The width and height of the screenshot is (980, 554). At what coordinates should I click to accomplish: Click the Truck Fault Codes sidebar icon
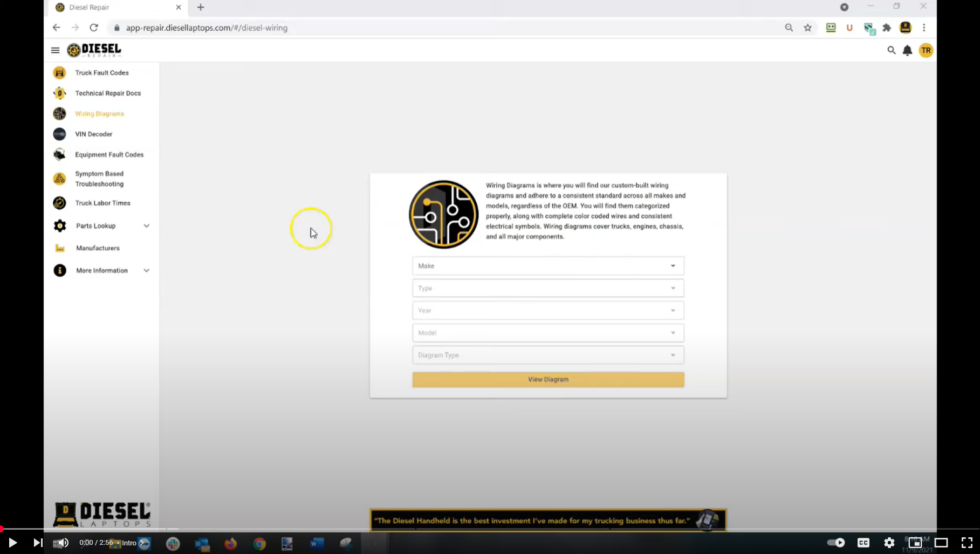pos(59,73)
